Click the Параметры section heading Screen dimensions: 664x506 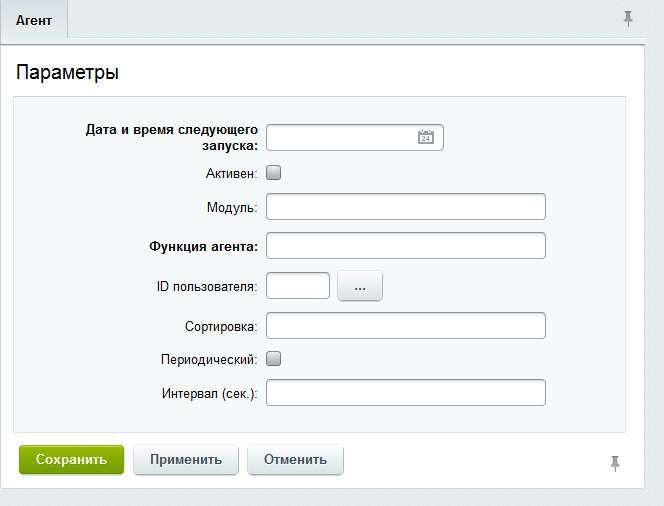click(x=67, y=72)
